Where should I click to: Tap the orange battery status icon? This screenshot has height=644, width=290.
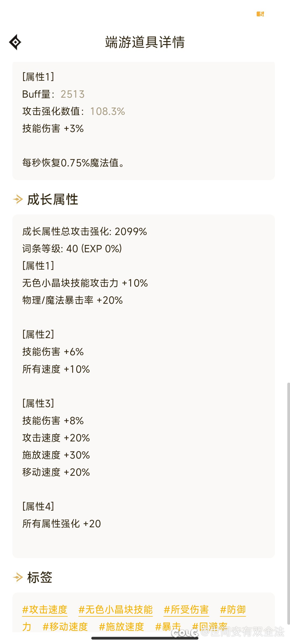260,14
